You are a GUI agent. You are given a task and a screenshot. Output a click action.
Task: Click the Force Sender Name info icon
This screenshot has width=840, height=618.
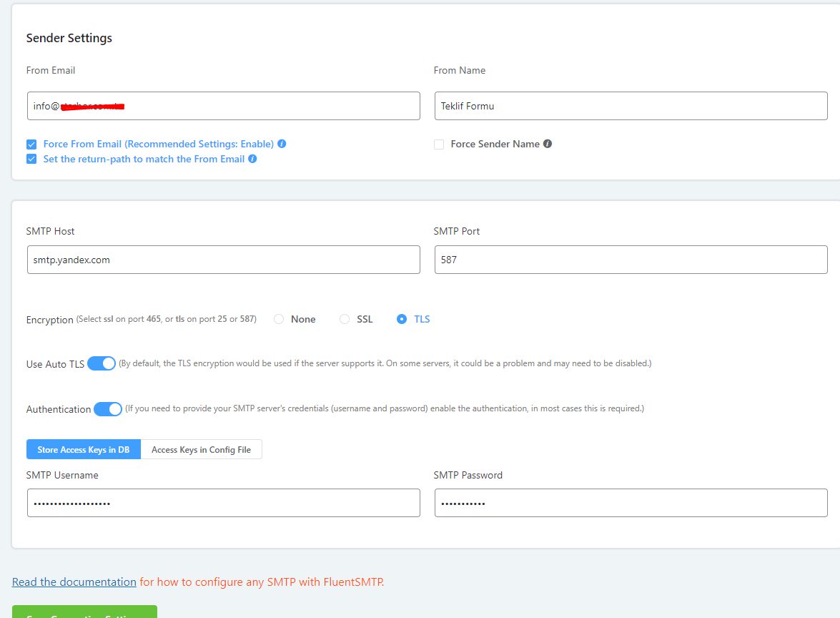[548, 144]
